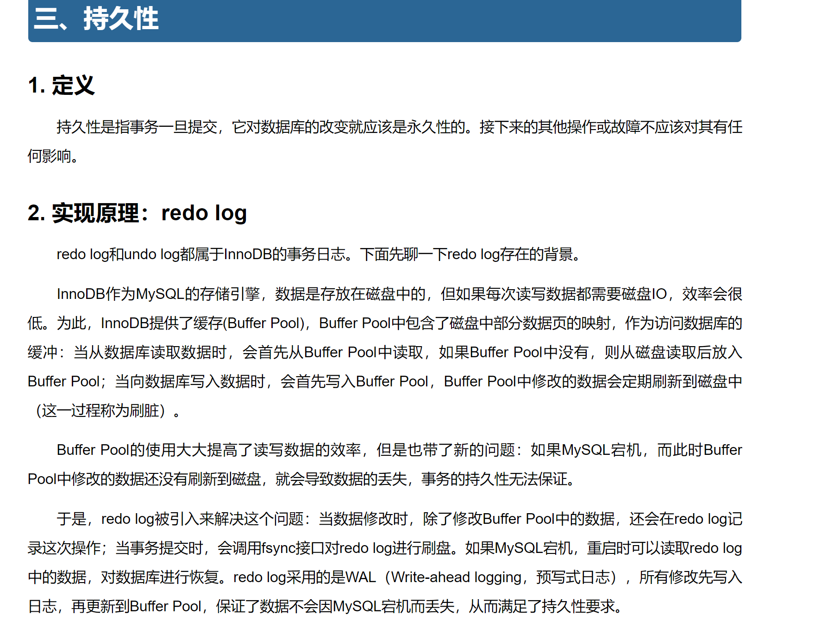Viewport: 840px width, 627px height.
Task: Click the line starting "录这次操作；当事务提交时"
Action: click(385, 548)
